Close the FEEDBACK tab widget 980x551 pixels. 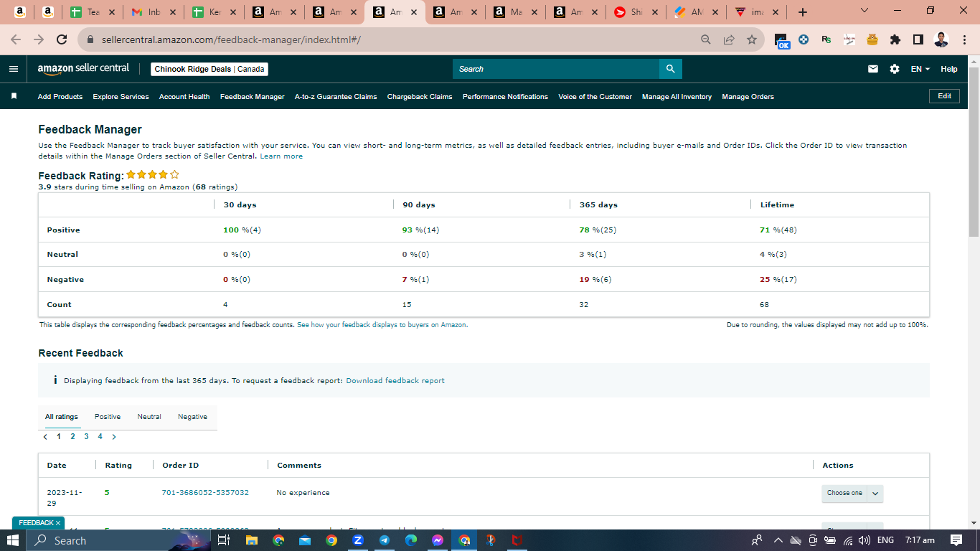(58, 523)
